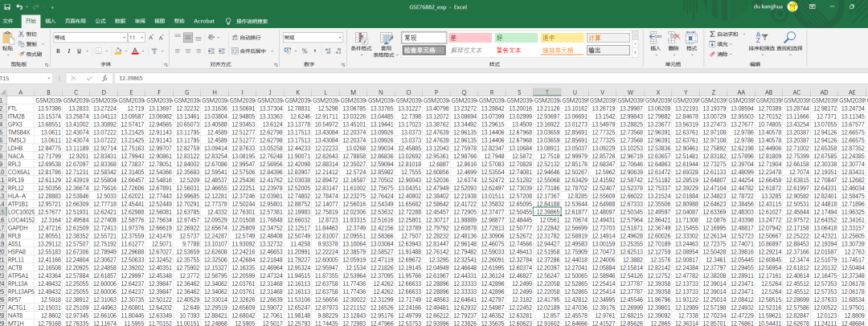This screenshot has height=326, width=868.
Task: Click the Delete cells (删除) icon
Action: (674, 38)
